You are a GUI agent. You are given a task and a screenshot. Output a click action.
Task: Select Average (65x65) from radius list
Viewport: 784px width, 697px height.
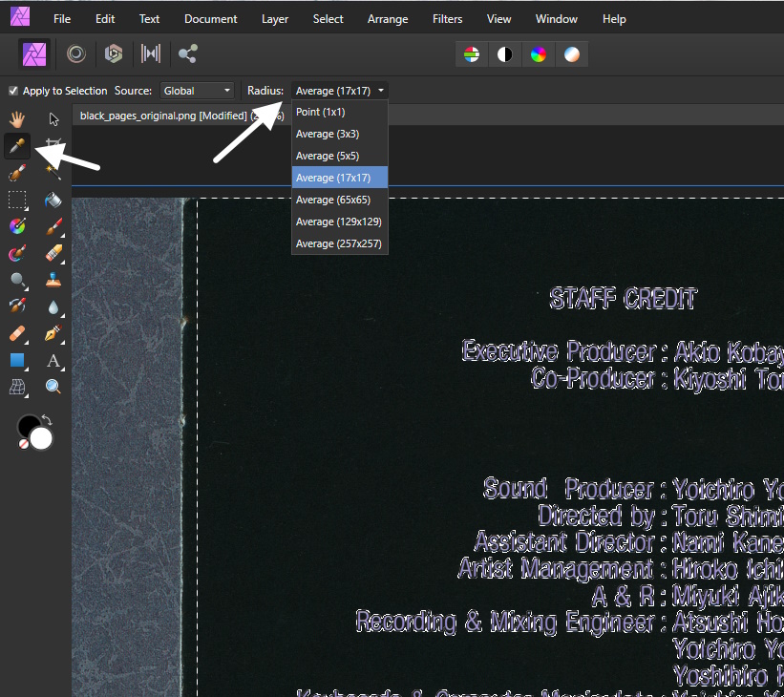pyautogui.click(x=339, y=200)
